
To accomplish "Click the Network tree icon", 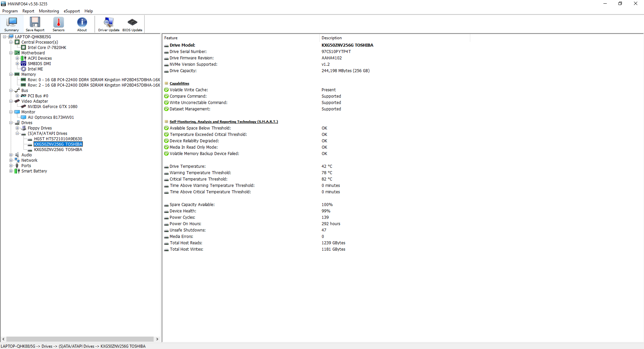I will tap(17, 160).
